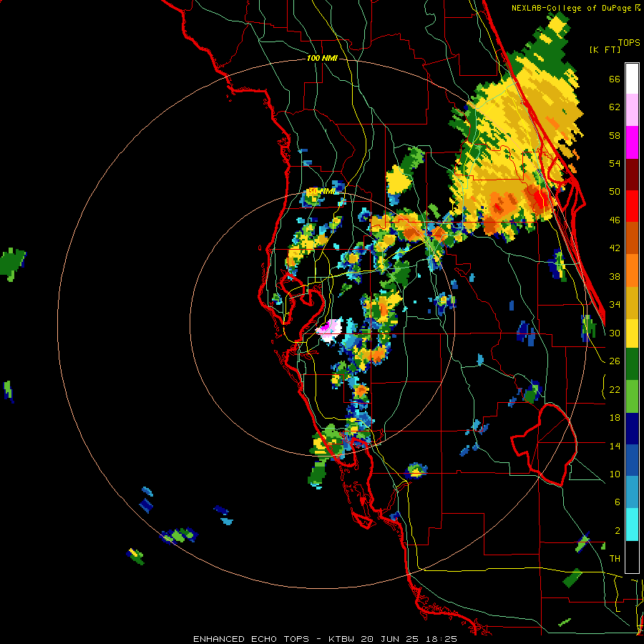This screenshot has width=644, height=644.
Task: Click the '30' legend value
Action: click(615, 333)
